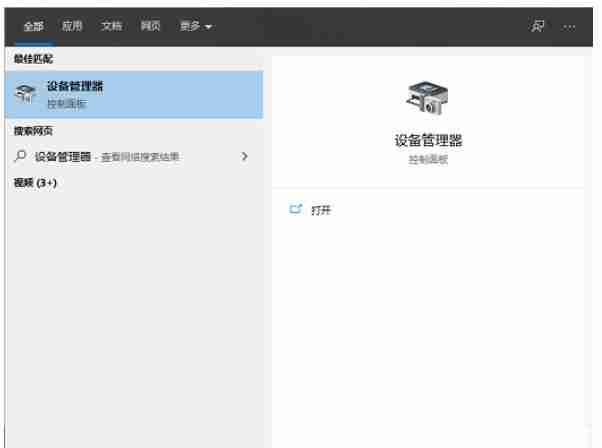Screen dimensions: 602x448
Task: Expand web result with right chevron arrow
Action: click(x=245, y=157)
